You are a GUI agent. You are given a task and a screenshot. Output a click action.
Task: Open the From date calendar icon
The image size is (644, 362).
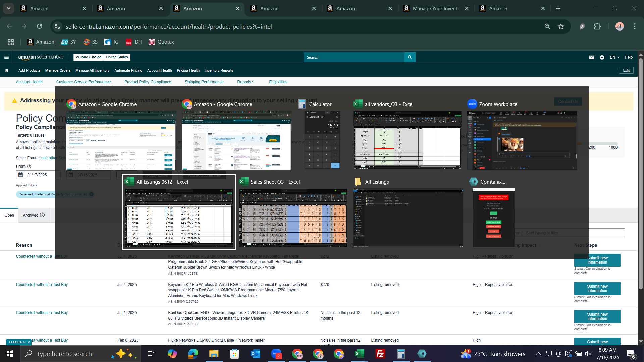tap(20, 175)
